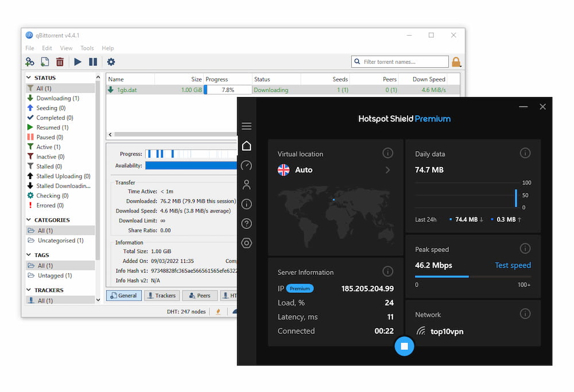Image resolution: width=574 pixels, height=392 pixels.
Task: Delete the selected torrent
Action: coord(60,61)
